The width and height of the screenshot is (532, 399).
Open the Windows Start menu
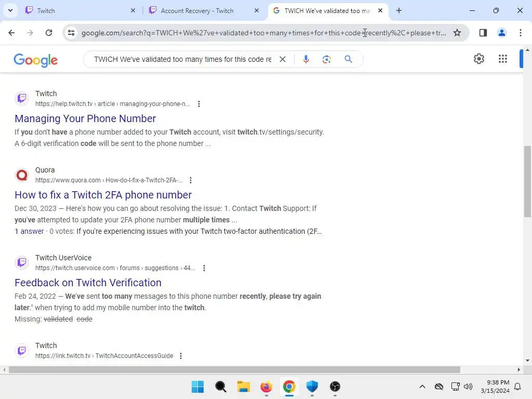(x=197, y=387)
